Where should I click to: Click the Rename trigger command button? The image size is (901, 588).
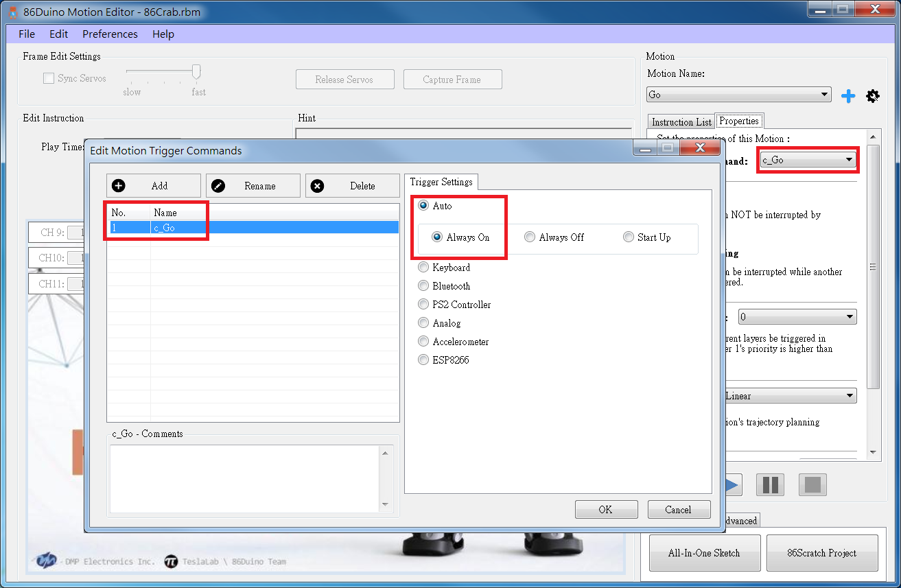253,186
